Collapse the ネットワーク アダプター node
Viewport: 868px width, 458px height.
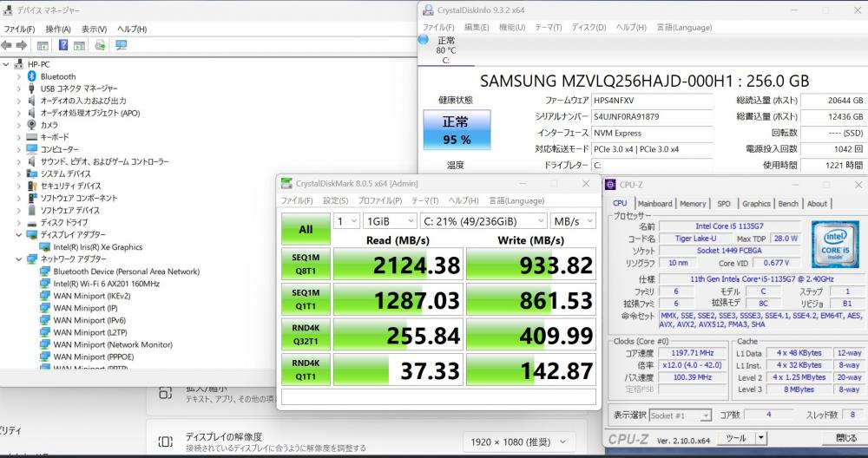tap(19, 258)
